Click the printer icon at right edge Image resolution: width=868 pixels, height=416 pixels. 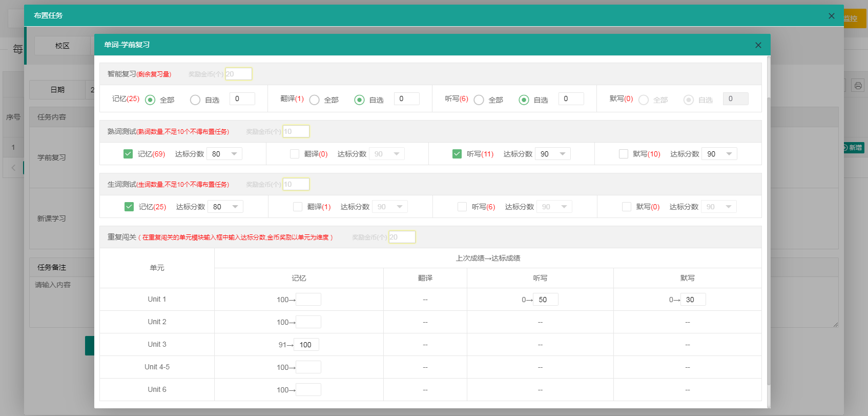click(858, 86)
